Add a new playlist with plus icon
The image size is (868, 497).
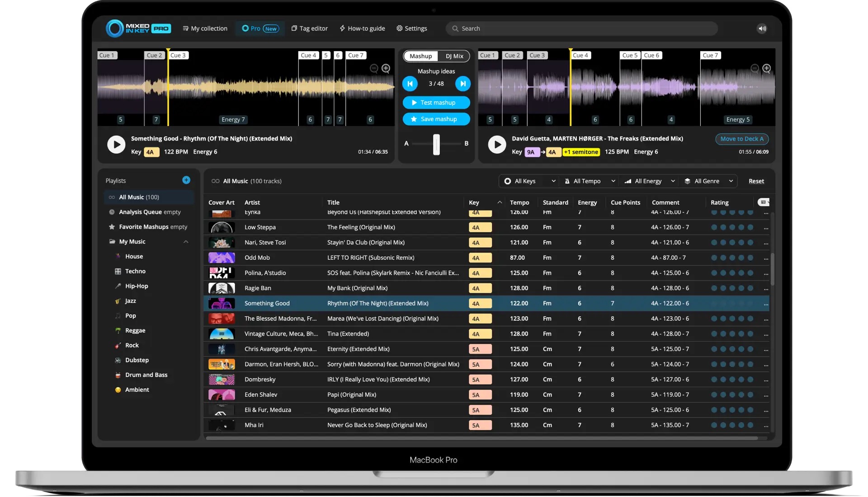(186, 180)
